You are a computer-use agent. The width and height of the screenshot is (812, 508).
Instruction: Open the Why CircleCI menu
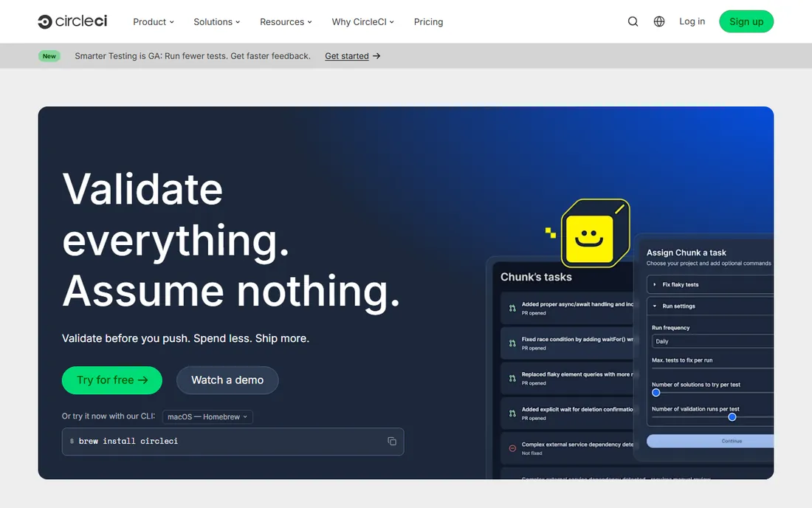[362, 21]
